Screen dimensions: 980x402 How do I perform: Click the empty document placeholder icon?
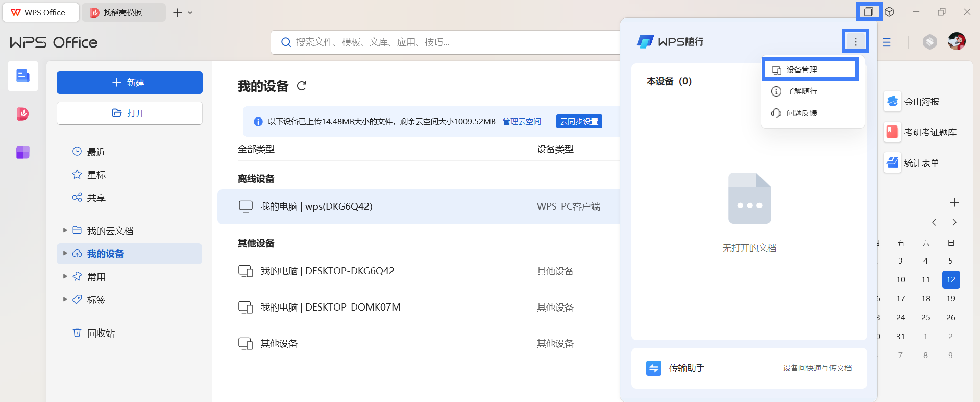pyautogui.click(x=749, y=198)
